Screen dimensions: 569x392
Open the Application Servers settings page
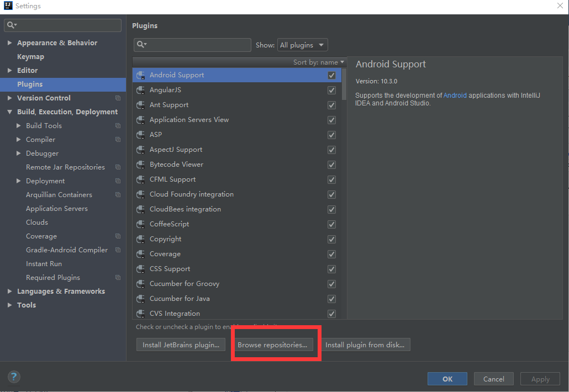click(56, 209)
